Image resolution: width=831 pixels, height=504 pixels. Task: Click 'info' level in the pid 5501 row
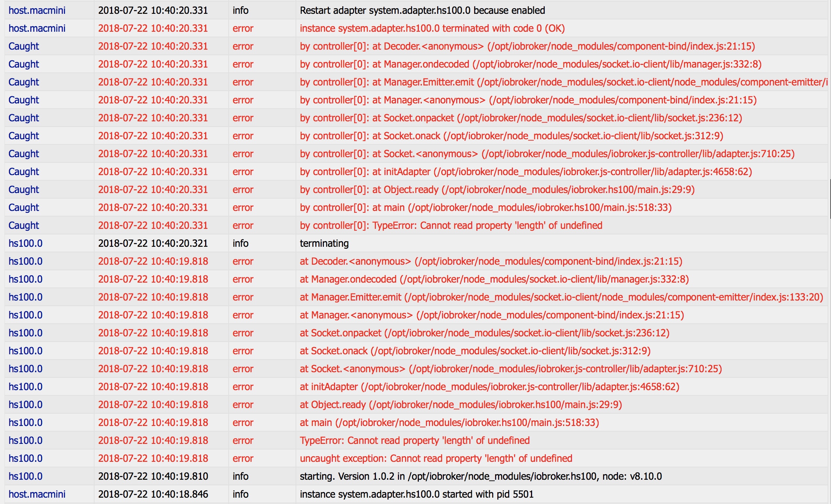pos(240,494)
